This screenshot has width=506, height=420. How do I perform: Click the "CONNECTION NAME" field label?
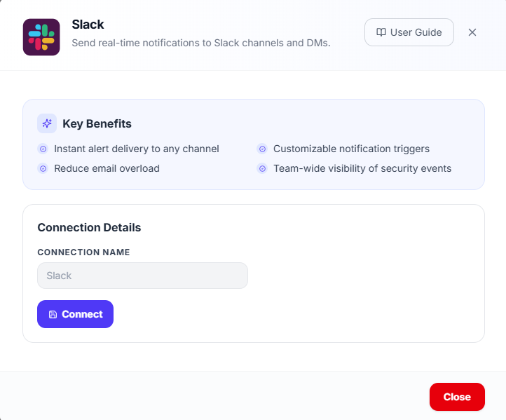click(83, 252)
